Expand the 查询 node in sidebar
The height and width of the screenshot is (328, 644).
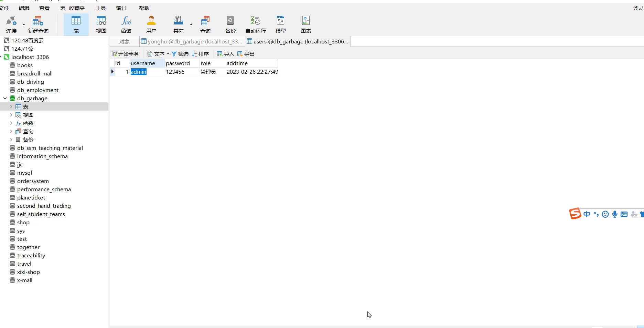pos(11,132)
